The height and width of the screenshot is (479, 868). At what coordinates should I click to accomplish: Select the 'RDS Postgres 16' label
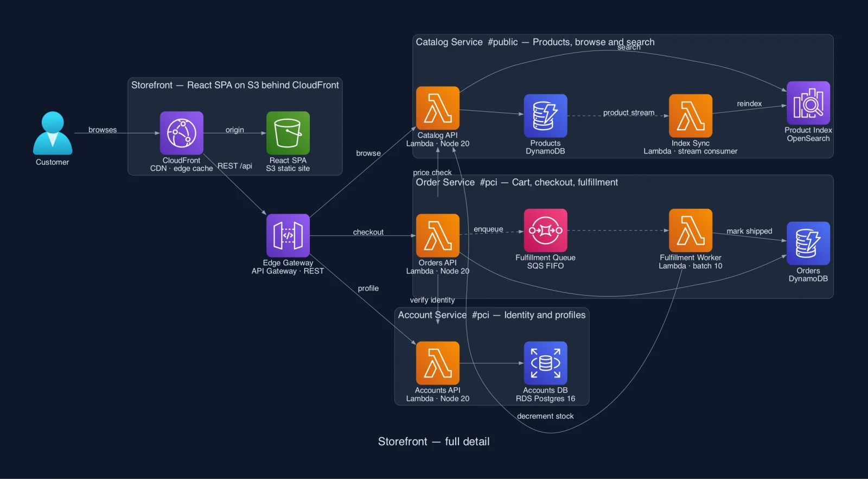(x=546, y=399)
